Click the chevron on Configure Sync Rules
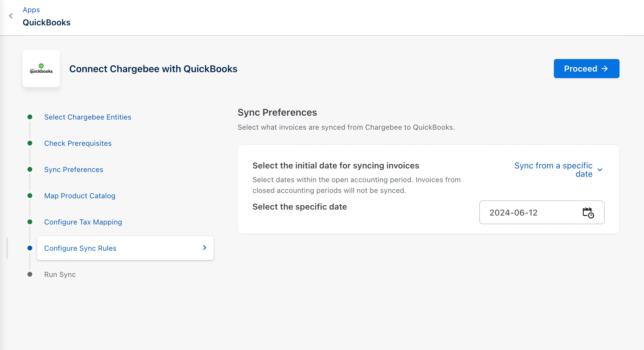Screen dimensions: 644x350 [x=205, y=248]
